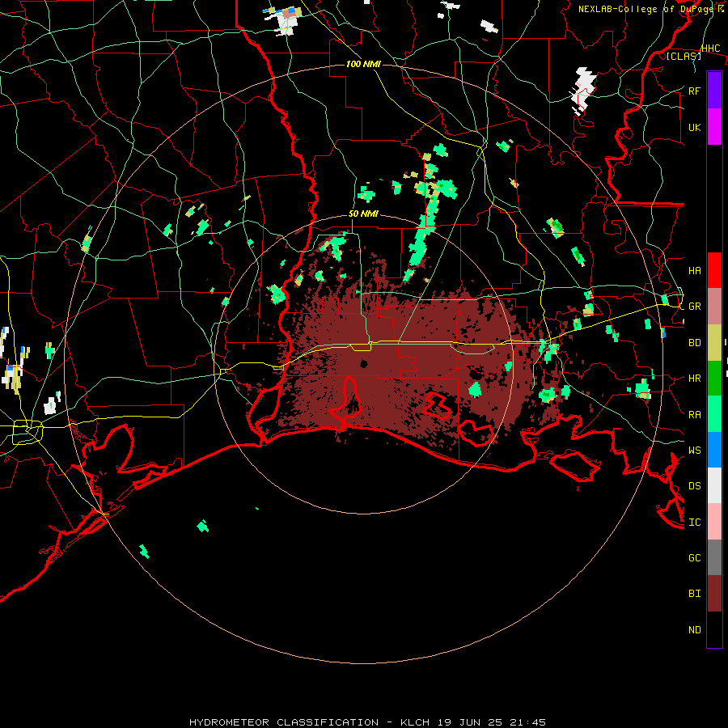Select the 'BI' legend label
The image size is (728, 728).
[695, 594]
